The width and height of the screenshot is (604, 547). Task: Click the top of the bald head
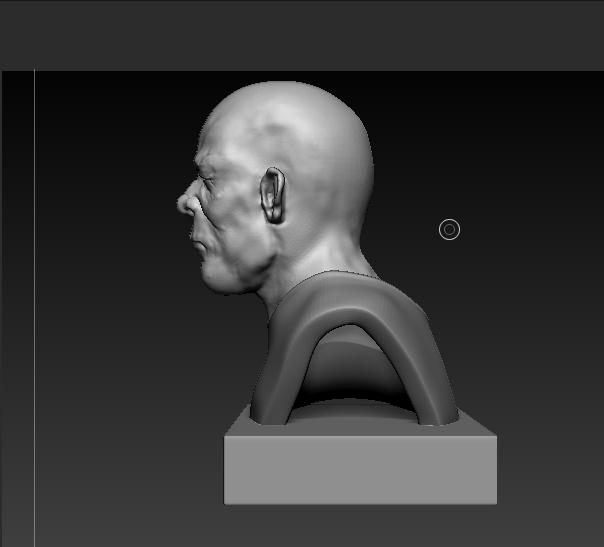click(x=285, y=98)
